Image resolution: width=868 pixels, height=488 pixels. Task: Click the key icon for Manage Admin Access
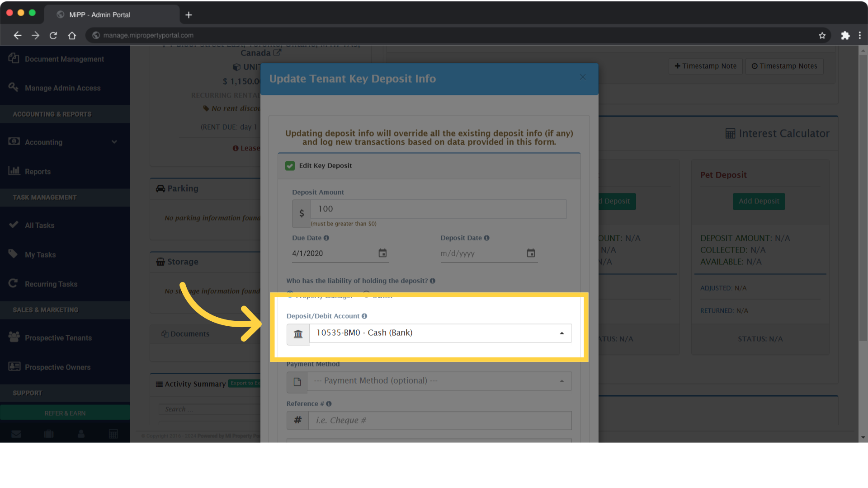tap(14, 87)
